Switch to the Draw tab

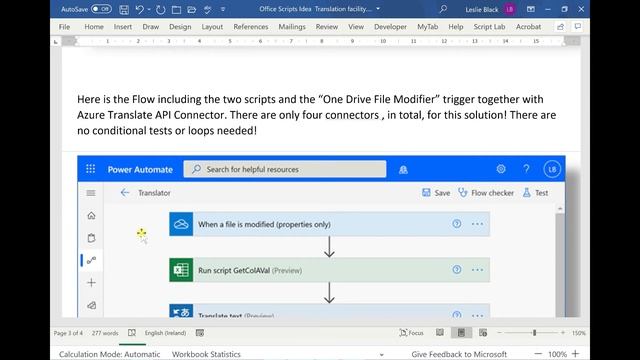(151, 27)
